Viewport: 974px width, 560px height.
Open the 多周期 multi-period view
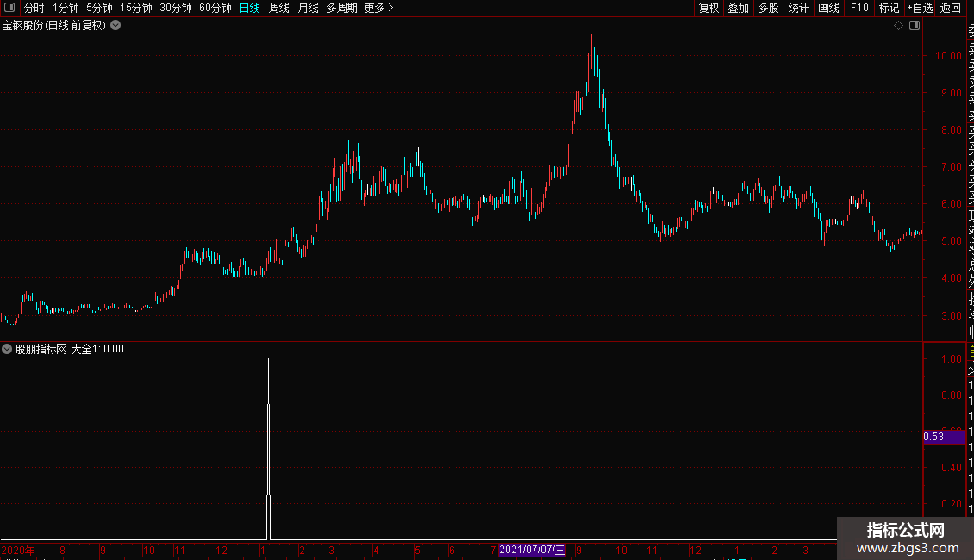[341, 8]
